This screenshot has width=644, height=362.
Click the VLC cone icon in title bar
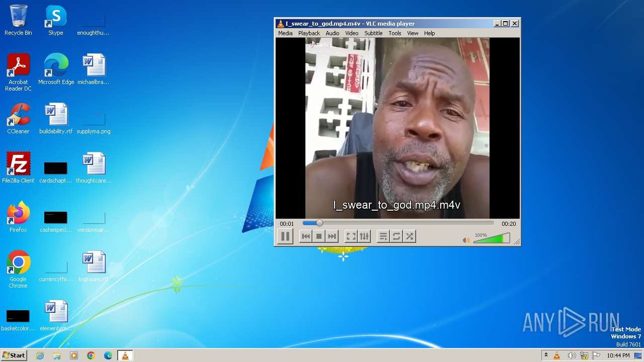[281, 24]
